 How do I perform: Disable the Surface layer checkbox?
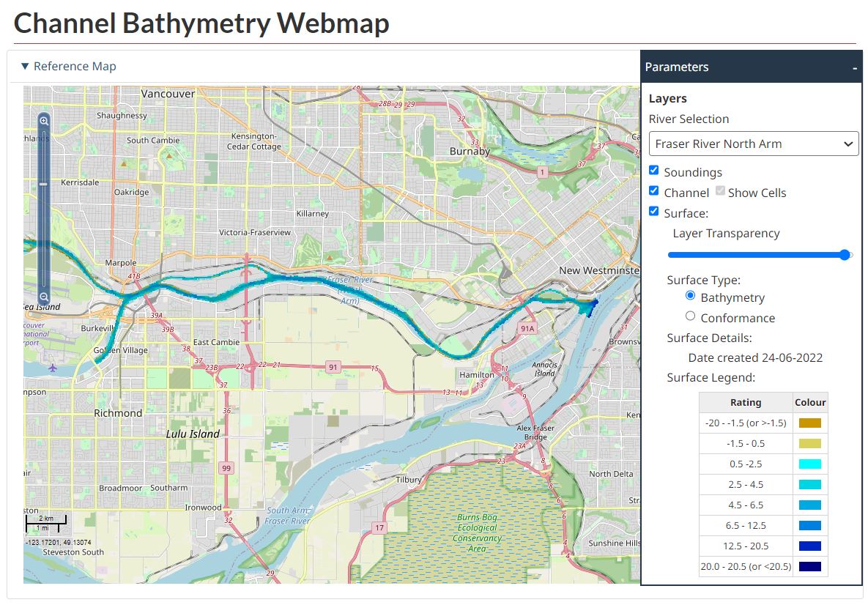coord(654,212)
